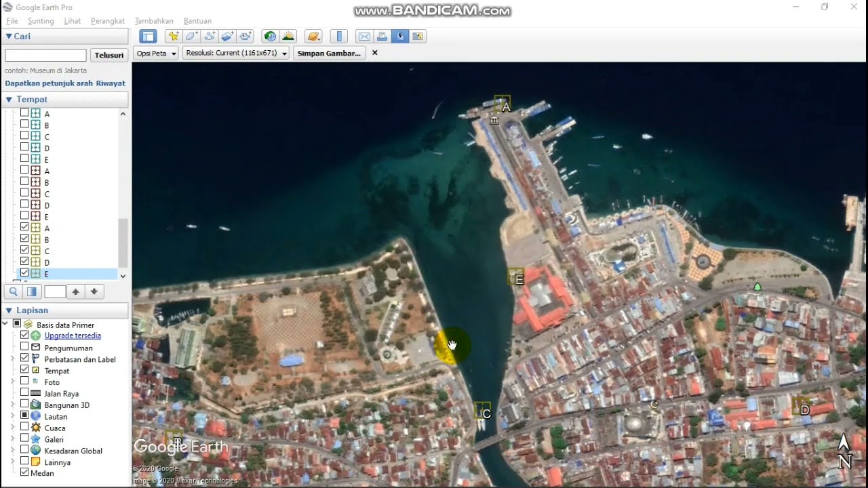
Task: Open the Perangkat menu
Action: point(108,21)
